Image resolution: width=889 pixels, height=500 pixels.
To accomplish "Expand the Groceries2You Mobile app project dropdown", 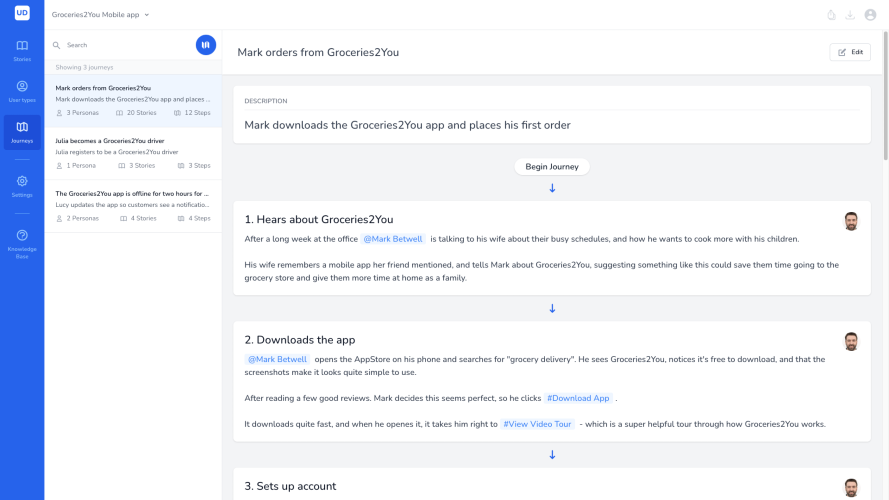I will coord(100,15).
